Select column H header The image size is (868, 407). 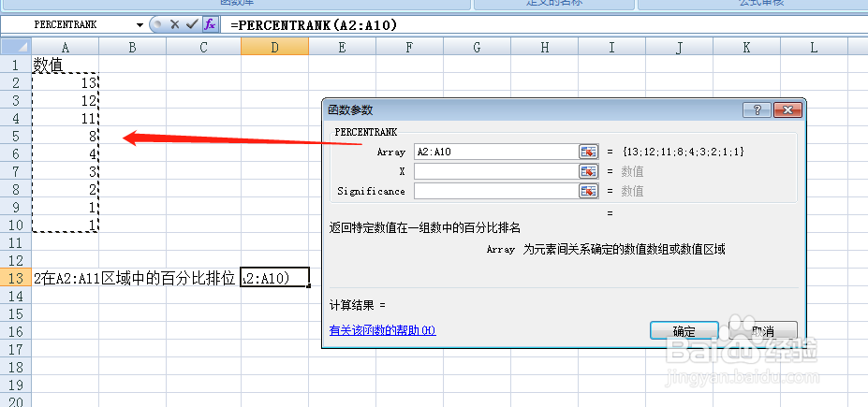coord(544,47)
